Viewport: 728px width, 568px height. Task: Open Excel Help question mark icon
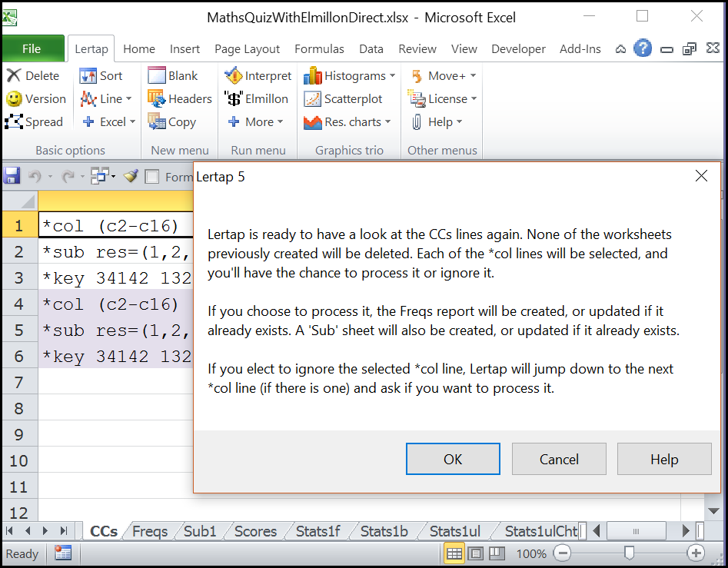pos(643,48)
